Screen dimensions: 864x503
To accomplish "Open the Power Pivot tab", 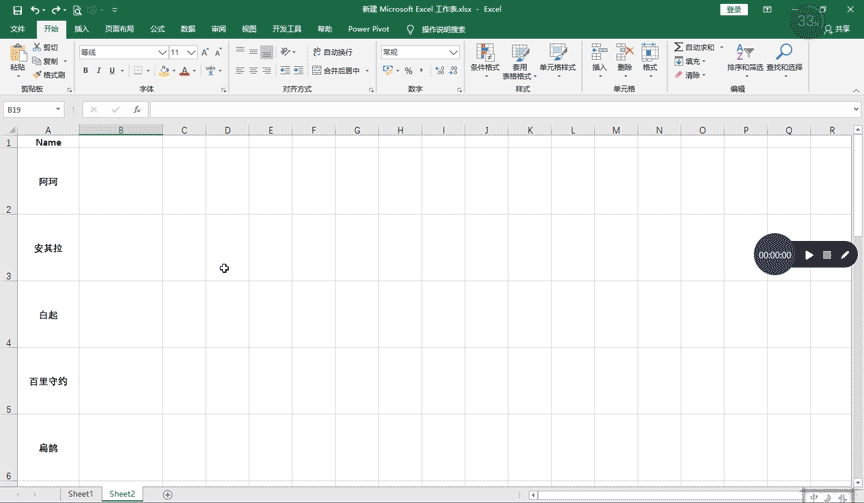I will [369, 29].
